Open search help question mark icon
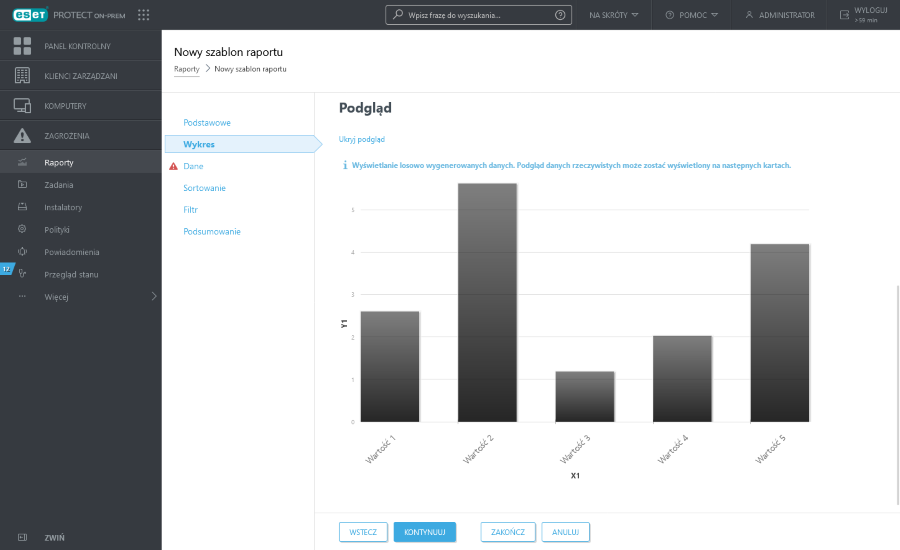The height and width of the screenshot is (550, 900). click(560, 15)
